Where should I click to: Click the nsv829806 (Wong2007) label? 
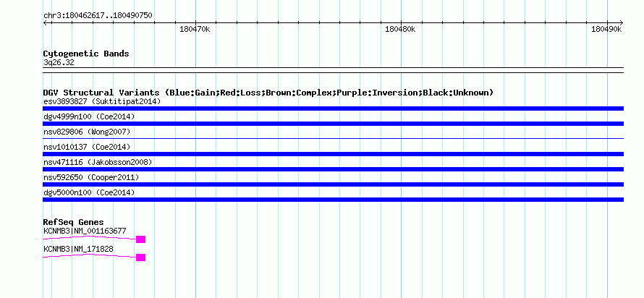point(87,132)
